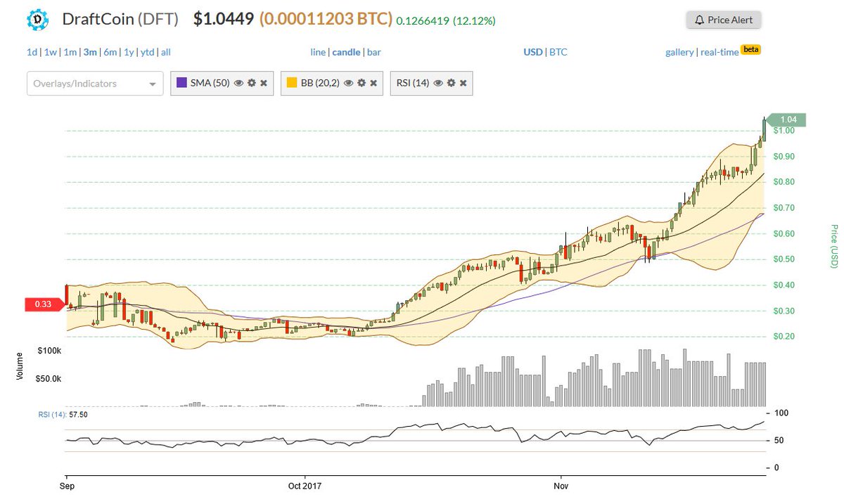The width and height of the screenshot is (844, 504).
Task: Select the 1w time range
Action: tap(50, 52)
